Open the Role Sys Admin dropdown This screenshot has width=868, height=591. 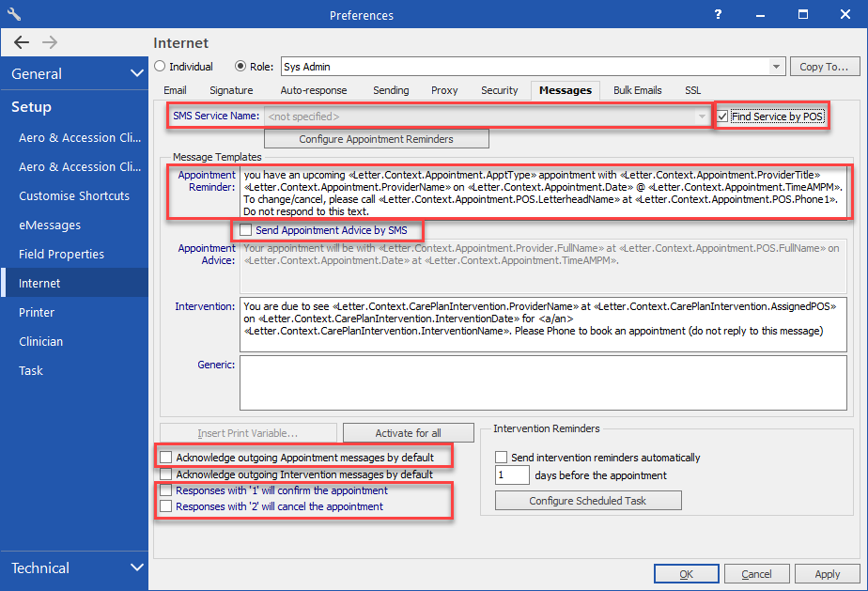[777, 67]
